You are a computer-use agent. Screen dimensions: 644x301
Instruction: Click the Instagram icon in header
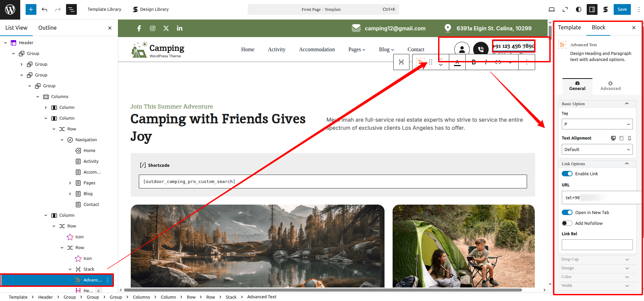[x=153, y=28]
